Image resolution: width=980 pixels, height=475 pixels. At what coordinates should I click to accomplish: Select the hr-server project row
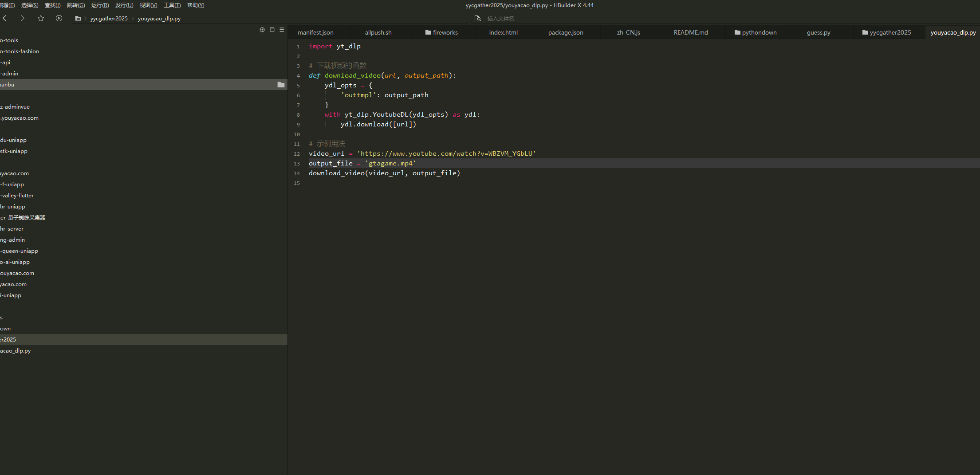(144, 229)
